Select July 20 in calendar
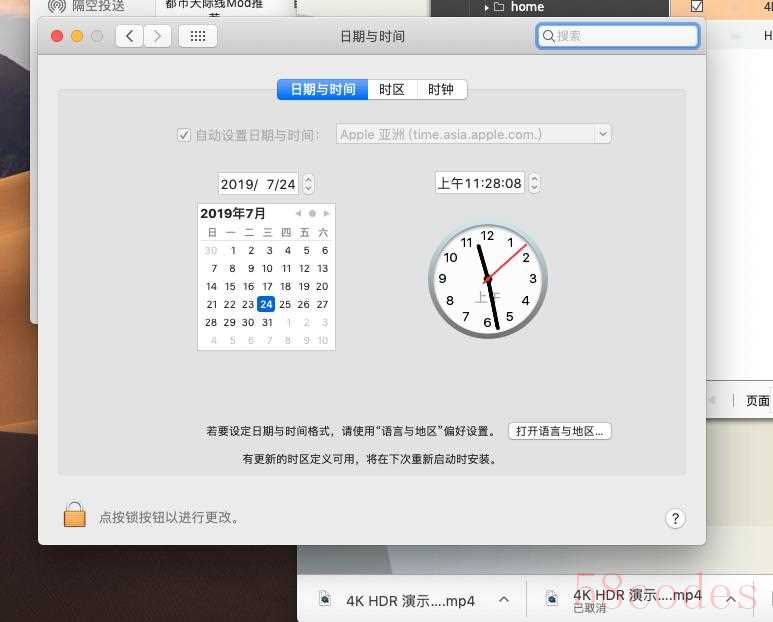This screenshot has height=622, width=773. (322, 286)
